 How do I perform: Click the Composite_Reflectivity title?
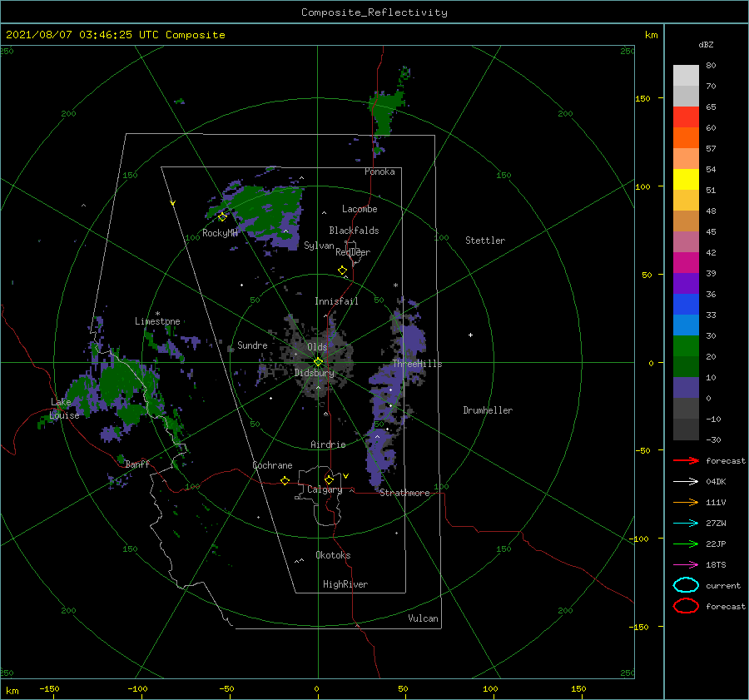374,12
